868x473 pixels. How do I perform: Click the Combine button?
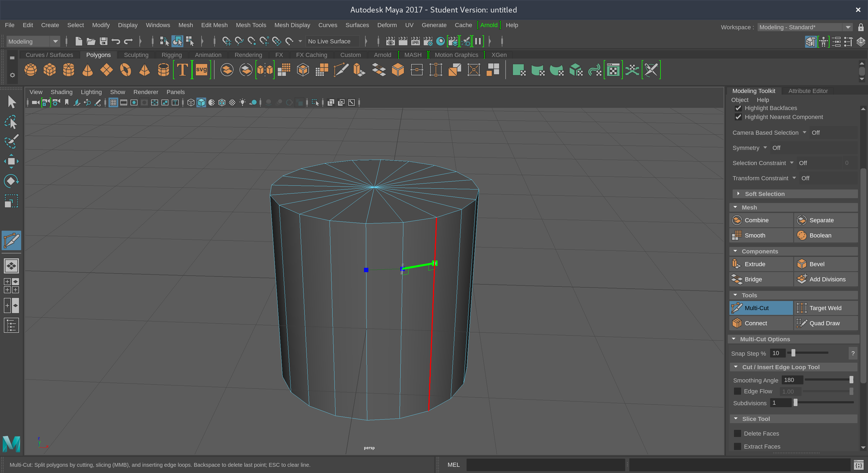pos(761,220)
